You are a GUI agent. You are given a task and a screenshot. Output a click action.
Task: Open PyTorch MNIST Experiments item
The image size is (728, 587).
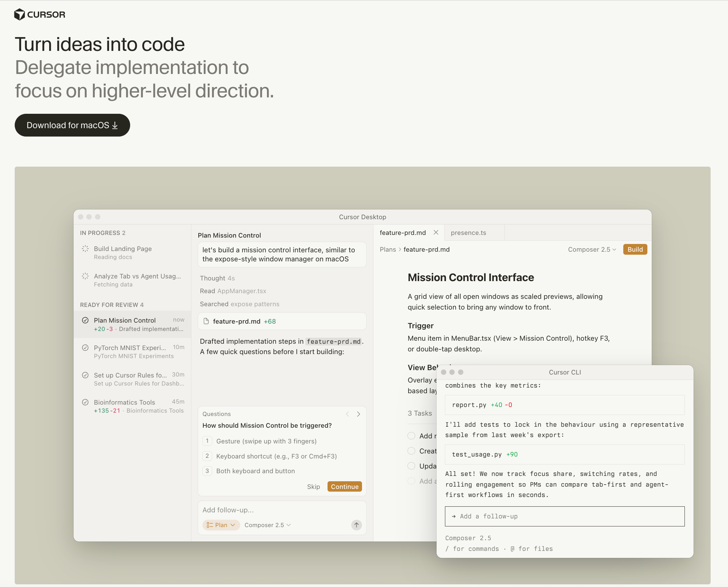point(132,352)
